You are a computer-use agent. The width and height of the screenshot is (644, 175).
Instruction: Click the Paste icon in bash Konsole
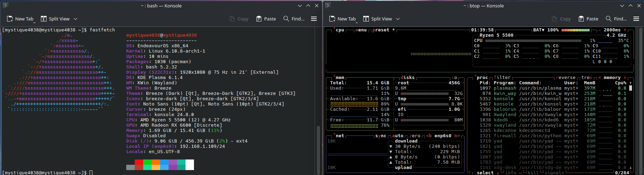tap(259, 19)
